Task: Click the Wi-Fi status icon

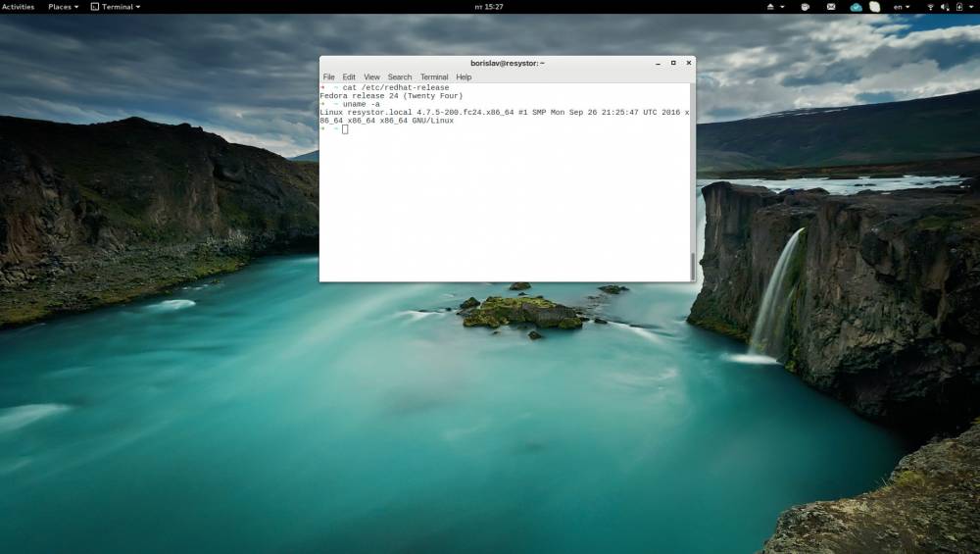Action: [x=930, y=7]
